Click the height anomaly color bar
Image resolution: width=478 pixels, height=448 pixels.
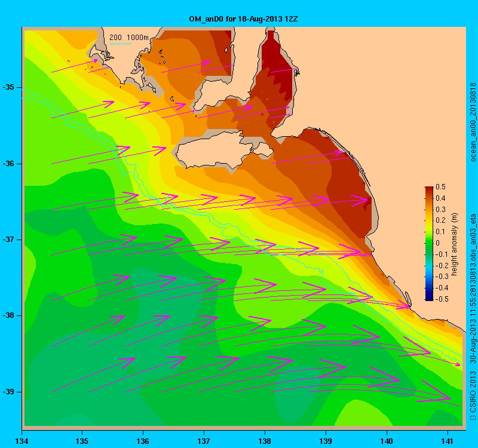429,244
